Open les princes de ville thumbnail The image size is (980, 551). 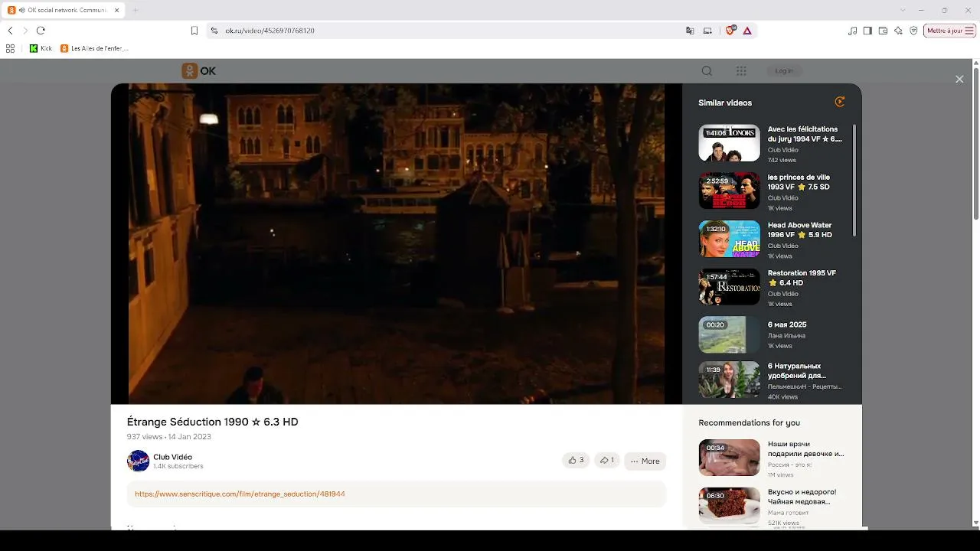(x=729, y=191)
